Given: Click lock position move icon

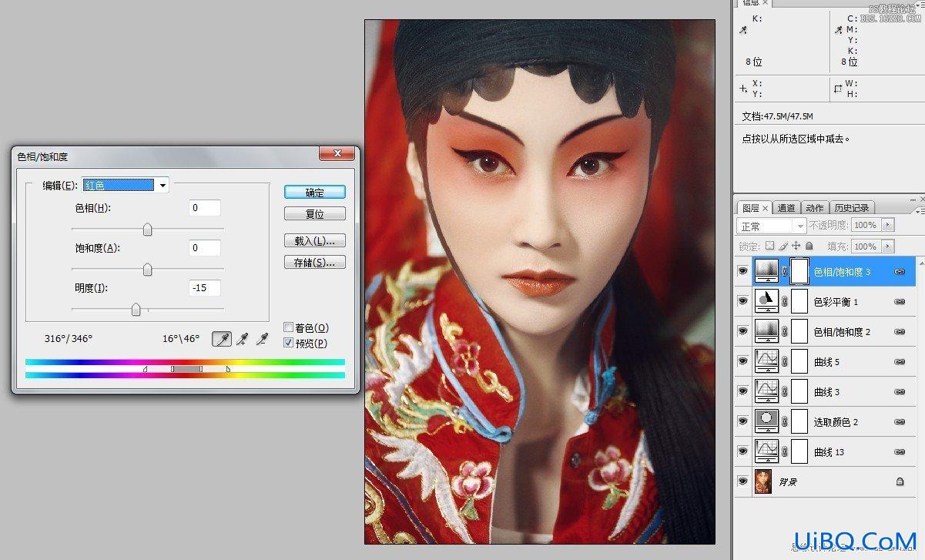Looking at the screenshot, I should [796, 246].
